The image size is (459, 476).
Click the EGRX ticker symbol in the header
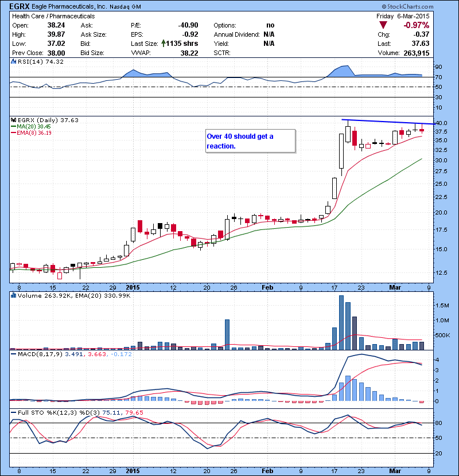[20, 6]
